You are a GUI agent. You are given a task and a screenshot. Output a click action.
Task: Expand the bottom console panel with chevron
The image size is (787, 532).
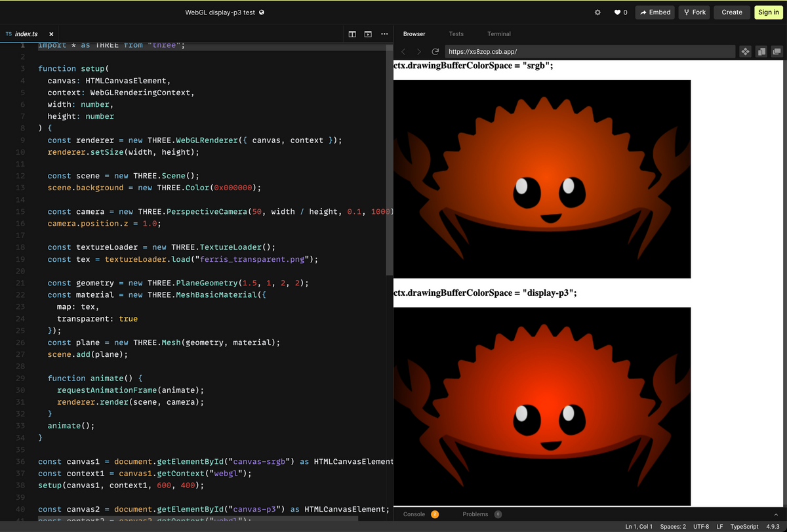tap(776, 514)
